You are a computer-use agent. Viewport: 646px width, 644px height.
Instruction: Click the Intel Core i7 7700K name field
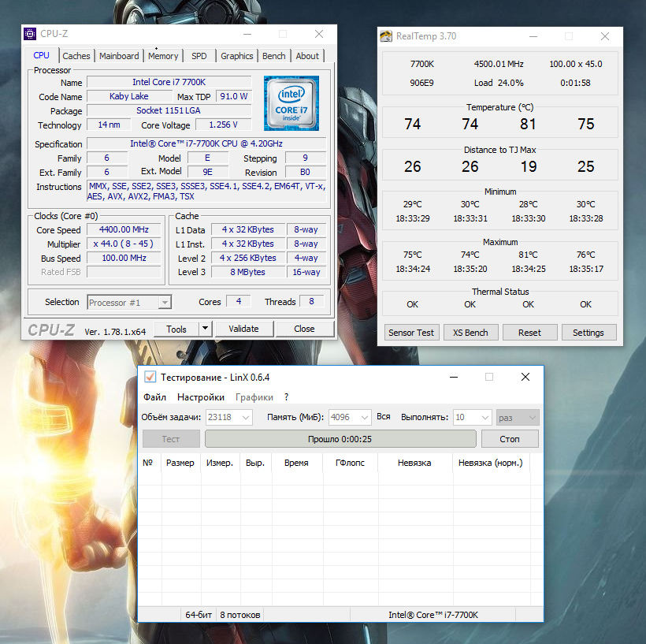169,82
